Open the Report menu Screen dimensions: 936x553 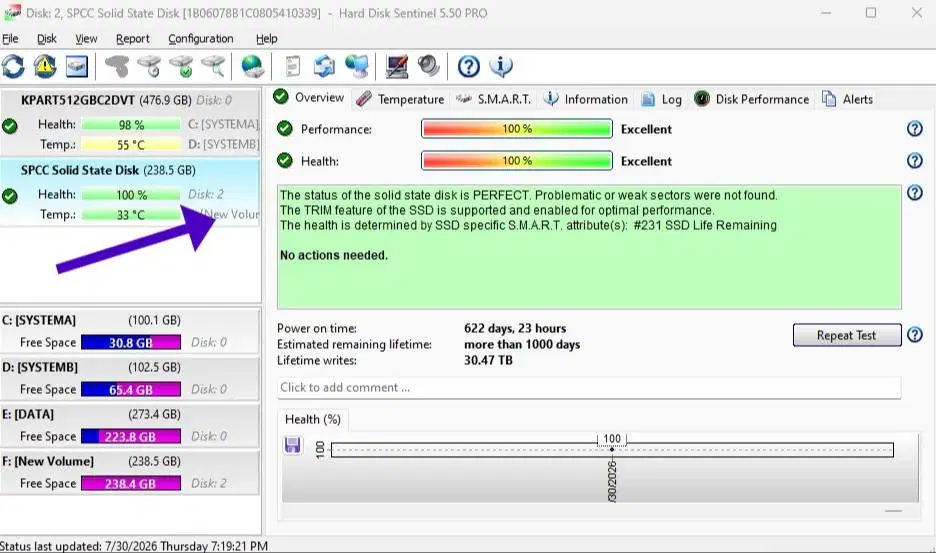[133, 39]
